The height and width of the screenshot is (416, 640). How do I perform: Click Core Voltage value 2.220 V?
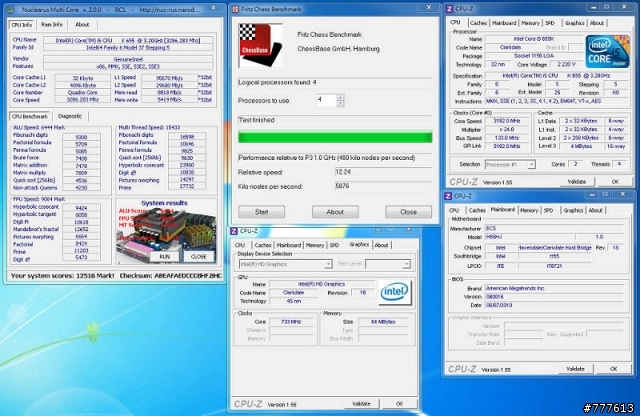566,65
